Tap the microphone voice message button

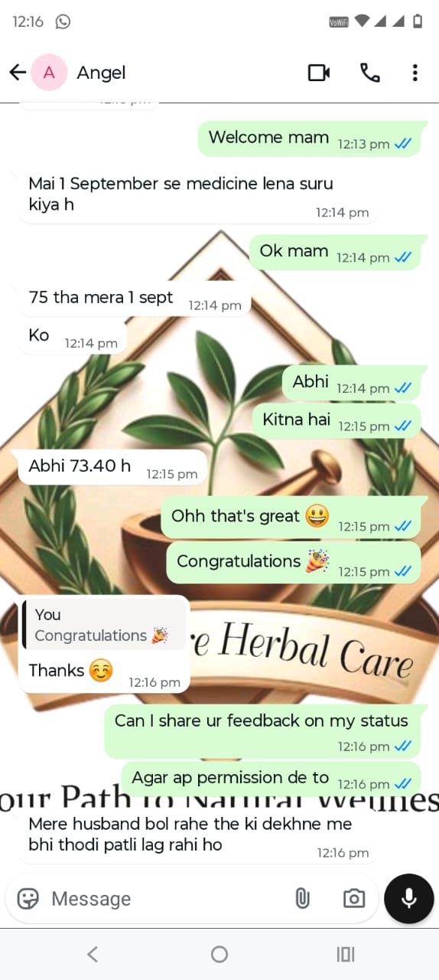pos(409,898)
